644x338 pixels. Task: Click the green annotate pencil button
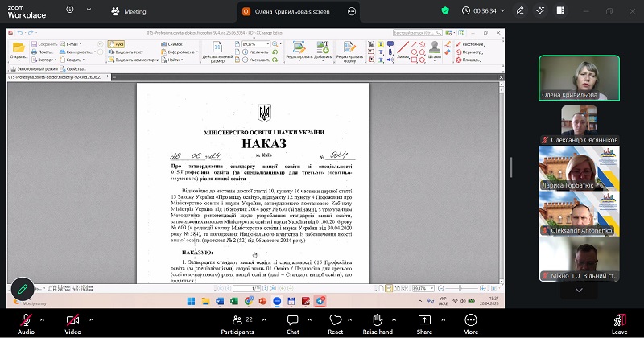[23, 289]
